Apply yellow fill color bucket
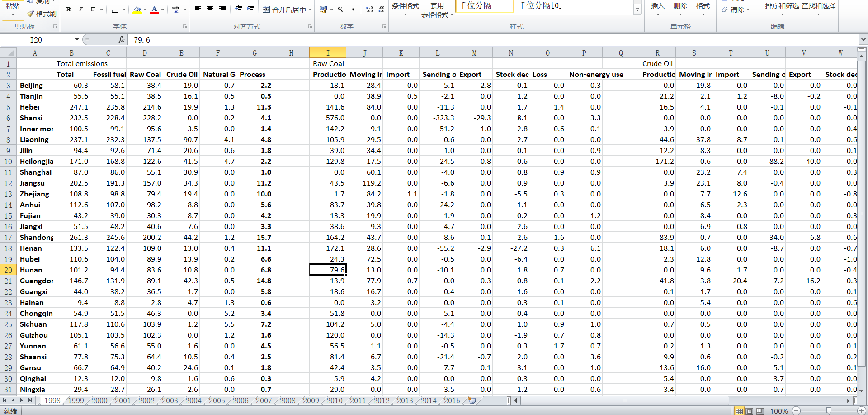The width and height of the screenshot is (868, 415). point(137,10)
